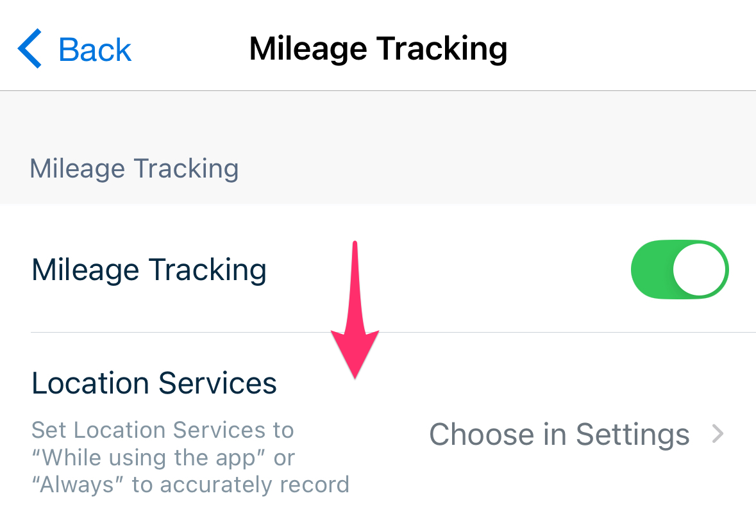The image size is (756, 532).
Task: Tap the Mileage Tracking section header
Action: (134, 168)
